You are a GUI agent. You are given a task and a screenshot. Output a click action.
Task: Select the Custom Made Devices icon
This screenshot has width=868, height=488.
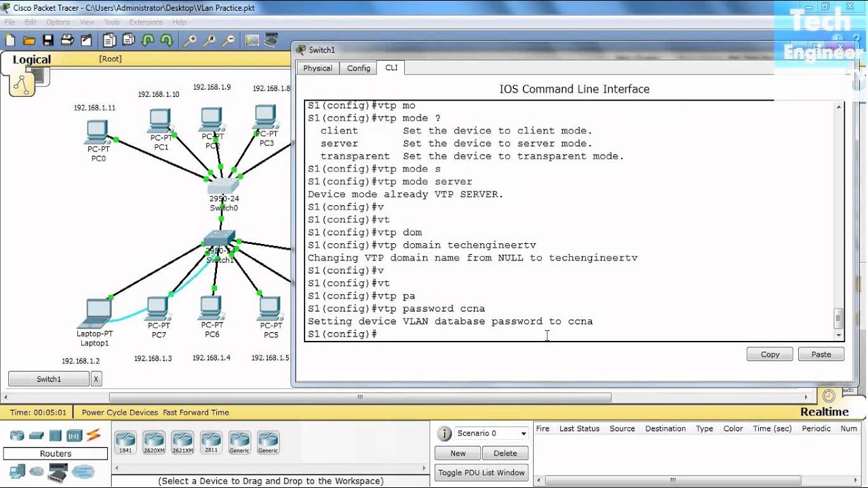tap(58, 472)
